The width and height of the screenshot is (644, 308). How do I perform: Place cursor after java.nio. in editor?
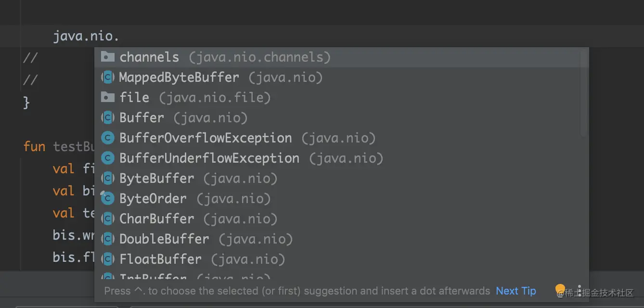coord(119,36)
